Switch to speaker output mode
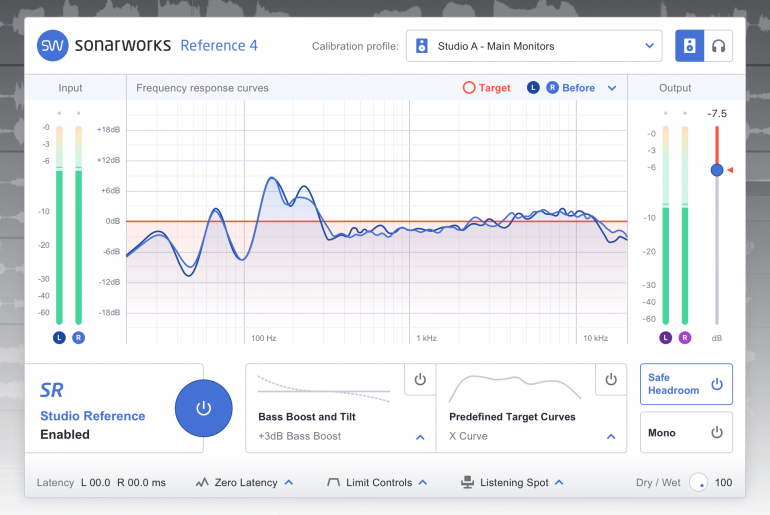 [x=690, y=46]
